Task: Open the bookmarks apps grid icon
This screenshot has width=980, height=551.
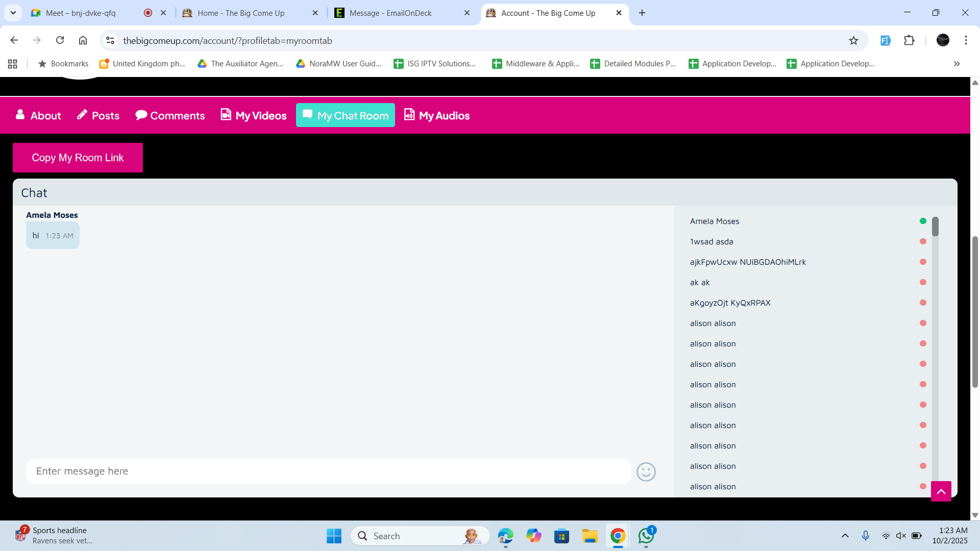Action: pyautogui.click(x=13, y=64)
